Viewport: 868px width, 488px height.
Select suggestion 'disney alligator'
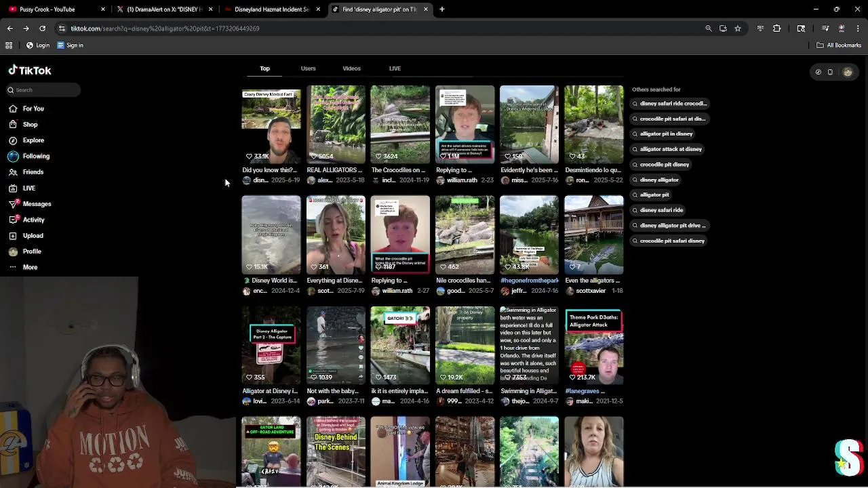[x=655, y=180]
